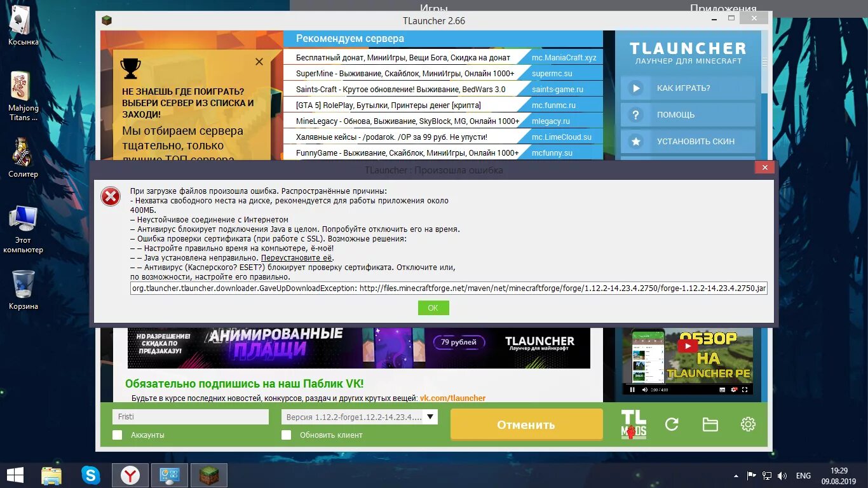The height and width of the screenshot is (488, 868).
Task: Open Косынка desktop shortcut
Action: click(23, 25)
